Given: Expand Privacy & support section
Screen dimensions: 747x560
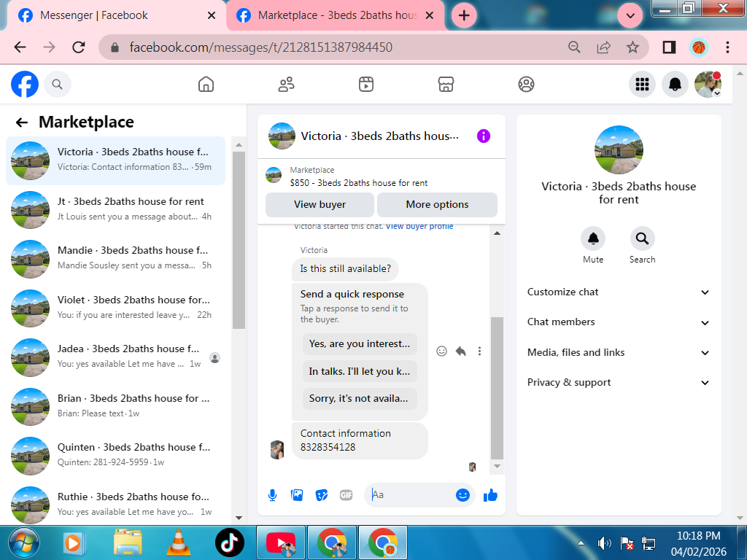Looking at the screenshot, I should tap(619, 382).
